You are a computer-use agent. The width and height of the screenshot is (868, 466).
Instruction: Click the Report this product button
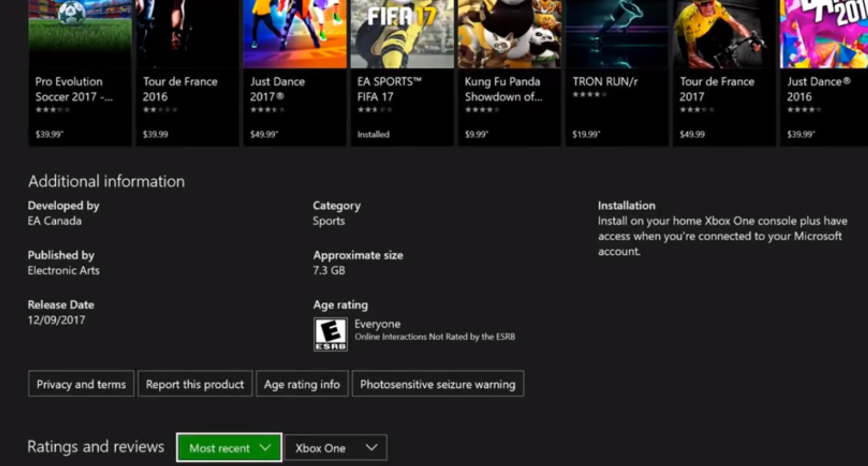click(x=195, y=384)
